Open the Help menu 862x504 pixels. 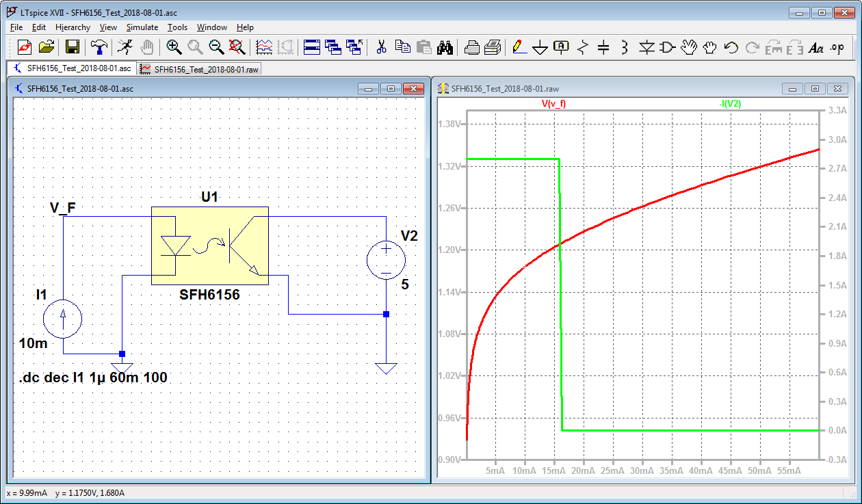(245, 27)
